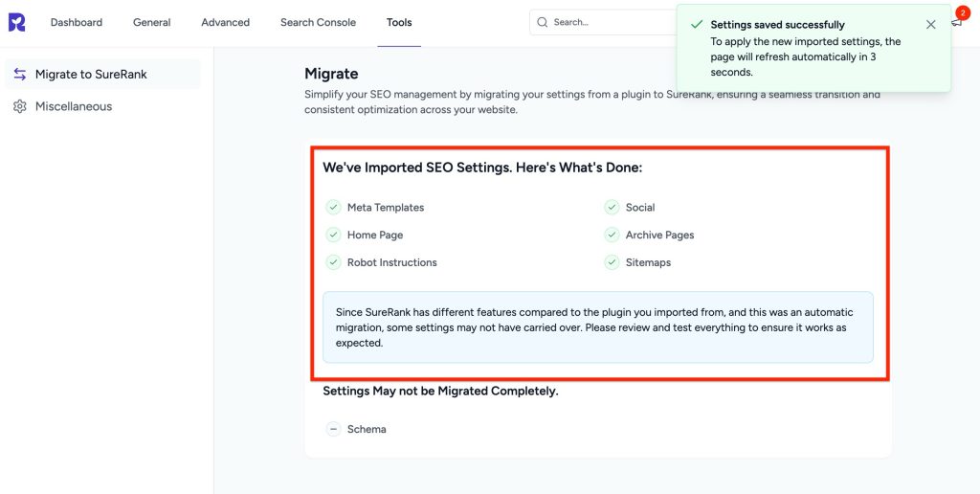Image resolution: width=980 pixels, height=494 pixels.
Task: Open the Dashboard tab
Action: [77, 23]
